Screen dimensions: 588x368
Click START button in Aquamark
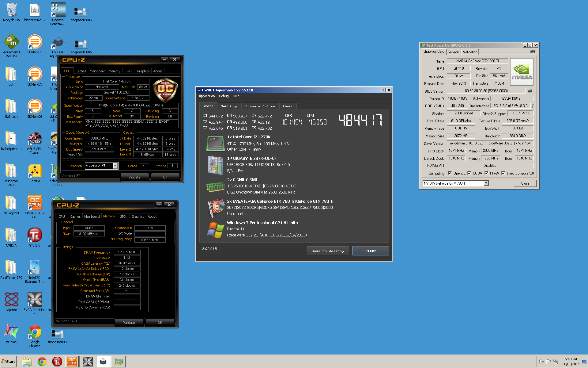(x=371, y=251)
